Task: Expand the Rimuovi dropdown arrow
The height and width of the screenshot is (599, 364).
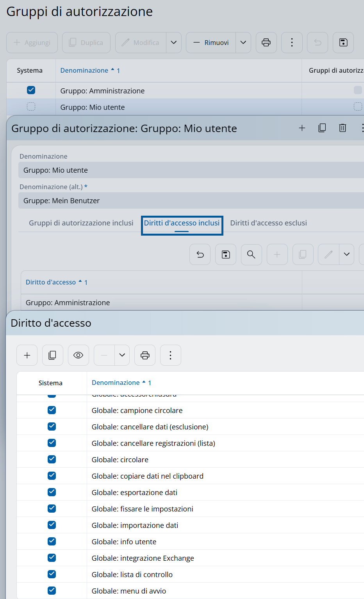Action: click(x=243, y=43)
